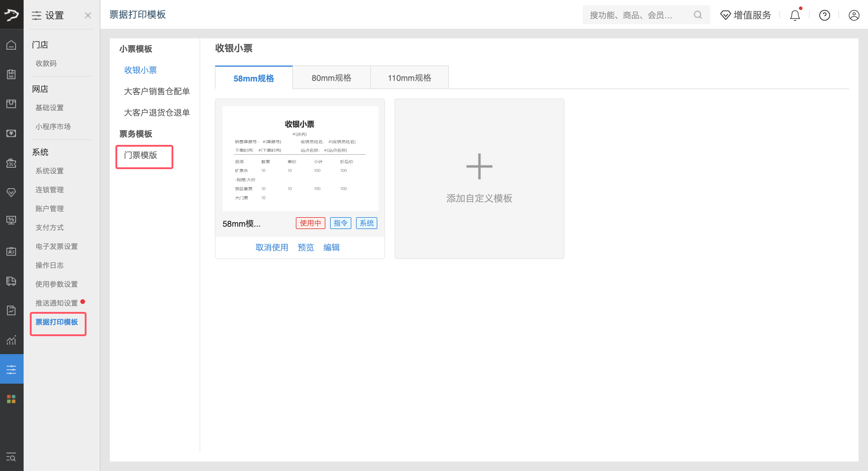This screenshot has width=868, height=471.
Task: Click 添加自定义模板 to add a custom template
Action: (x=479, y=179)
